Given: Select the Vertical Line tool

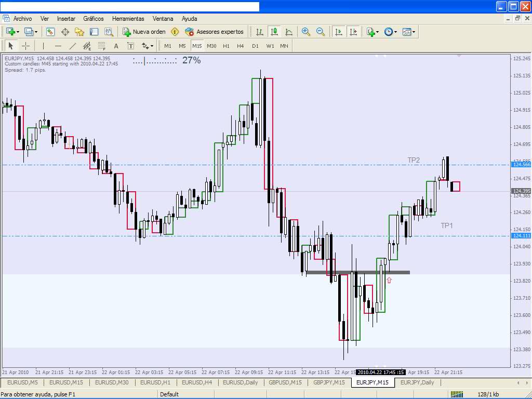Looking at the screenshot, I should click(43, 46).
